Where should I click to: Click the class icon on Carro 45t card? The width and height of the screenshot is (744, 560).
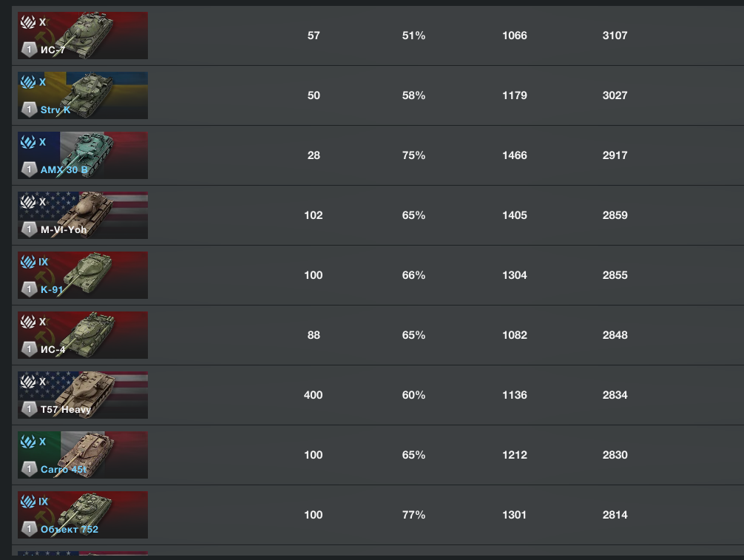click(28, 442)
